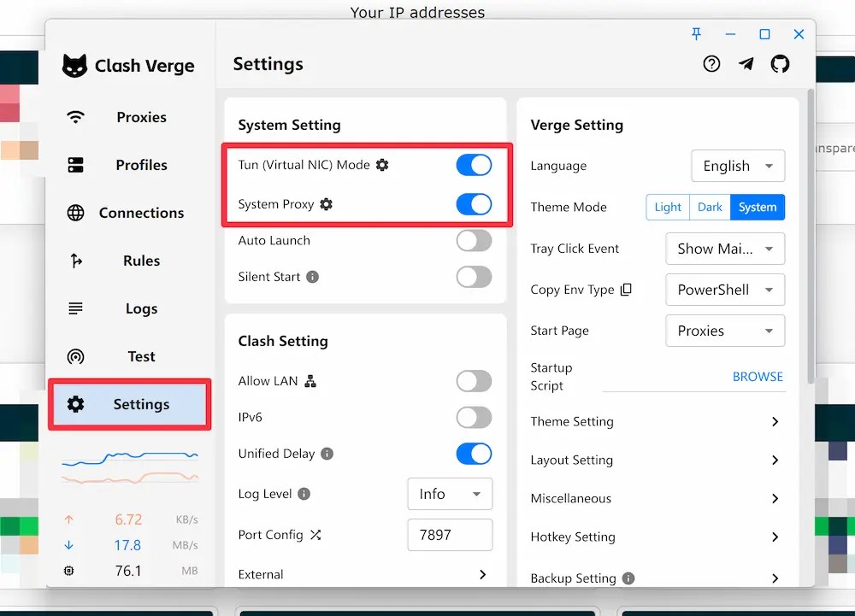
Task: Click Port Config shuffle icon
Action: pos(315,535)
